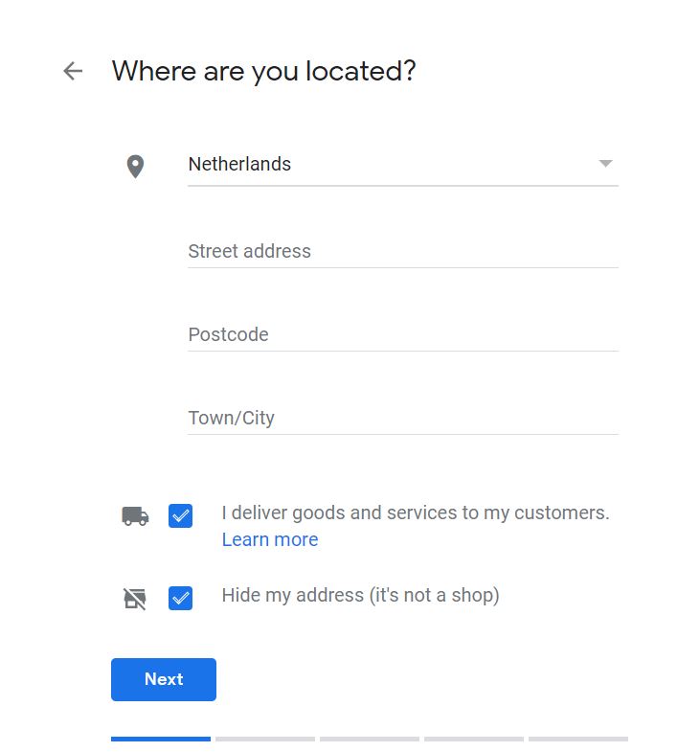Viewport: 700px width, 752px height.
Task: Click the triangle arrow of the country dropdown
Action: [605, 164]
